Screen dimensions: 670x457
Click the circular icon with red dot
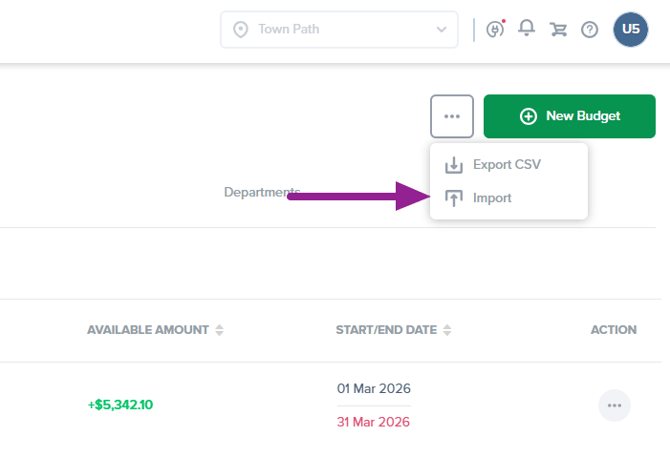click(495, 29)
